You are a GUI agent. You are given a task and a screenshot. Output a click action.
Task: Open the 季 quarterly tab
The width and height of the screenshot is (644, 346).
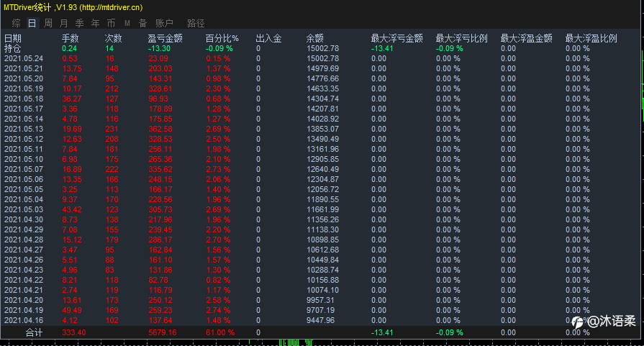[x=80, y=23]
